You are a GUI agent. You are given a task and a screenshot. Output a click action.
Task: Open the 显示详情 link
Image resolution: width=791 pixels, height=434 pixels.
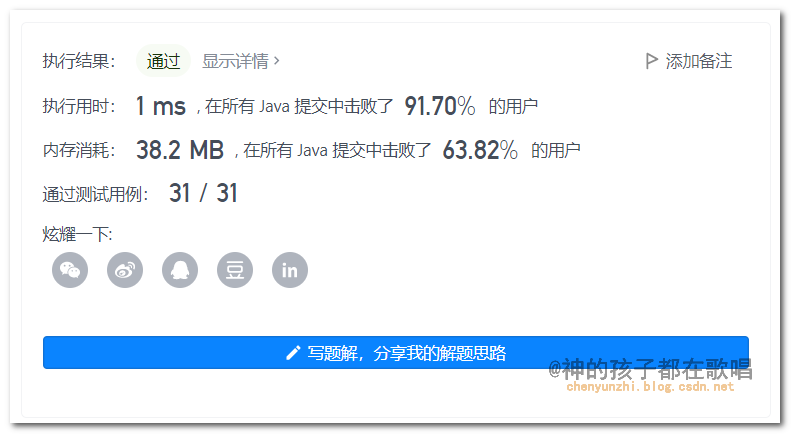point(236,61)
